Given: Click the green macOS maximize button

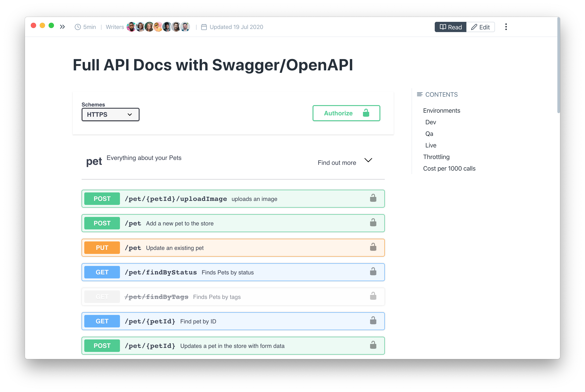Looking at the screenshot, I should pyautogui.click(x=51, y=25).
